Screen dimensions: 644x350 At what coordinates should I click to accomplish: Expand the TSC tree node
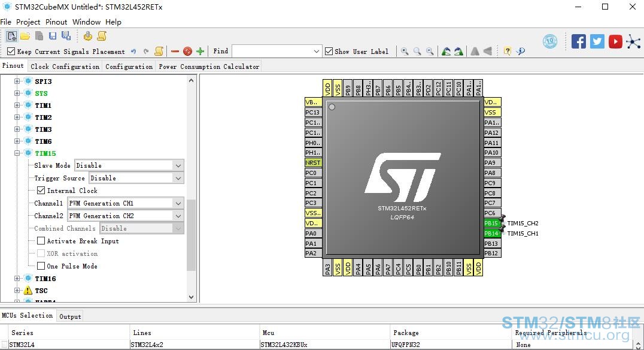[x=17, y=290]
